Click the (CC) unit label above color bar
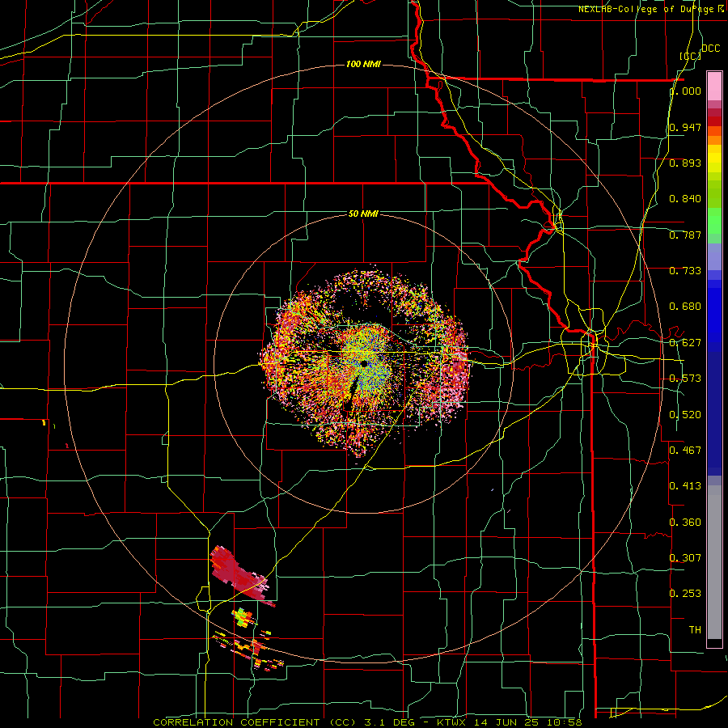The height and width of the screenshot is (728, 728). tap(691, 56)
